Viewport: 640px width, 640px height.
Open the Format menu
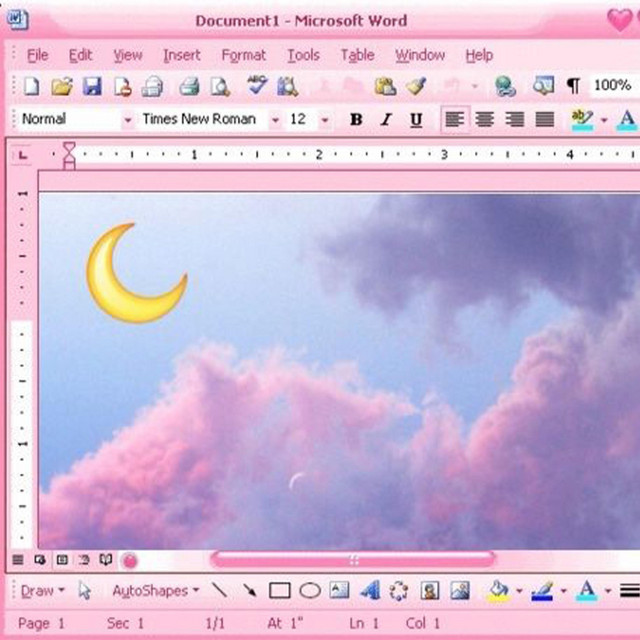pyautogui.click(x=244, y=55)
